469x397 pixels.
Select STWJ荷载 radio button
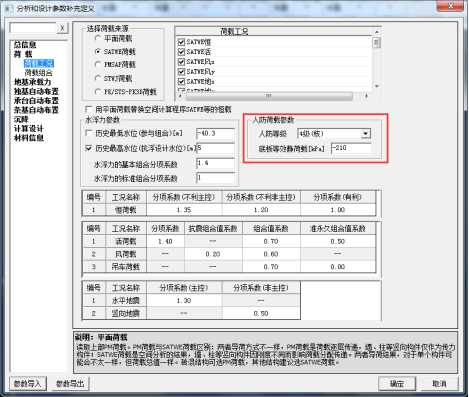point(98,78)
